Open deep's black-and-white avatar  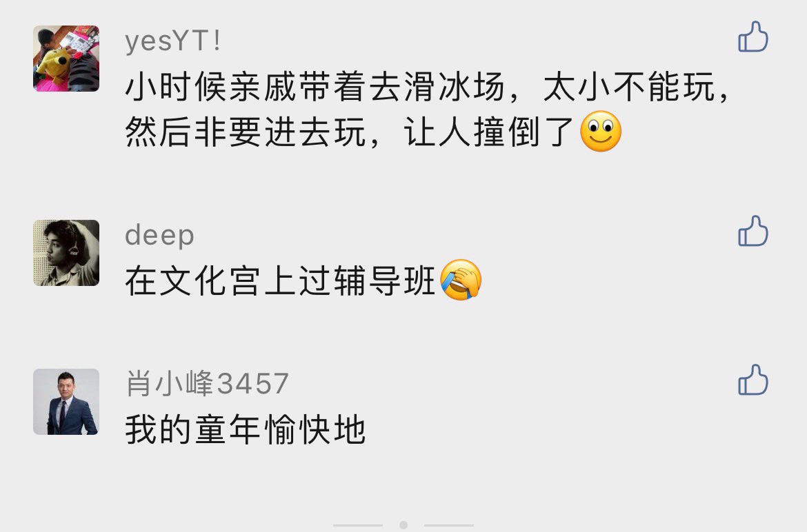coord(66,253)
